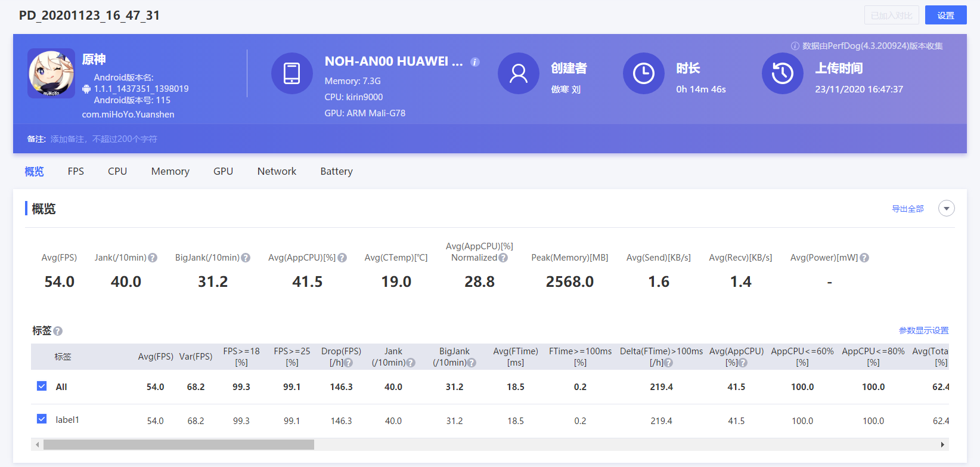Open help for Jank(/10min) in overview metrics

click(x=153, y=258)
